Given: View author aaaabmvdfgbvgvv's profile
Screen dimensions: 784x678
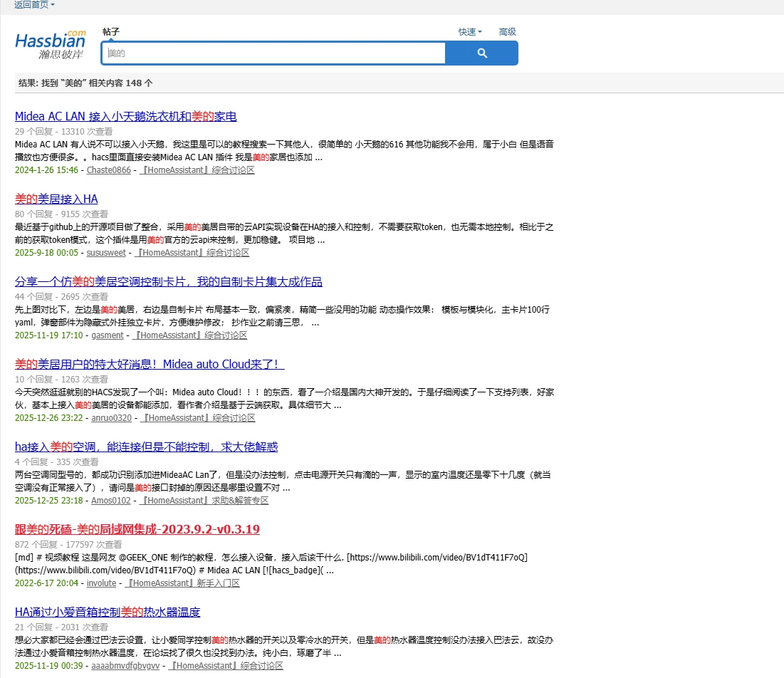Looking at the screenshot, I should [x=126, y=666].
